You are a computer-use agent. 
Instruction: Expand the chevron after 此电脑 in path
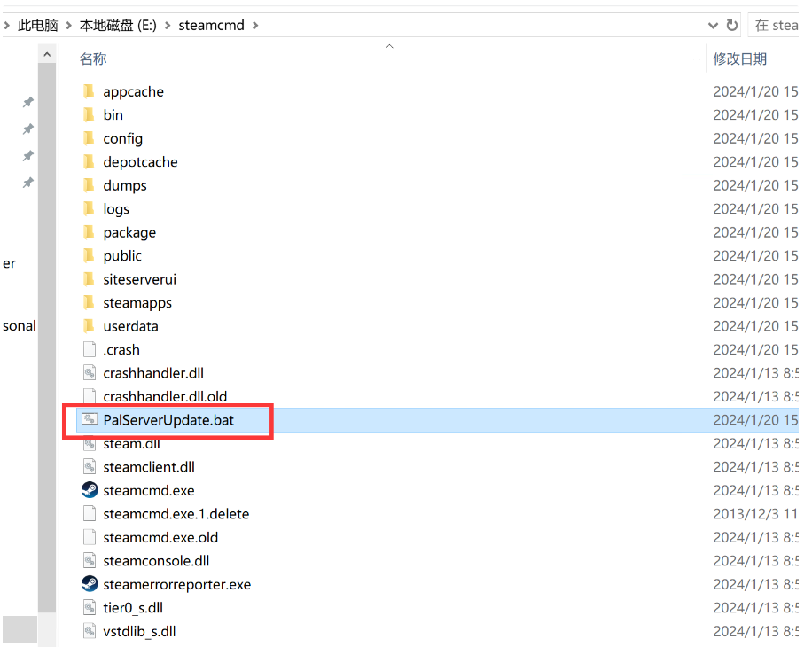point(68,25)
